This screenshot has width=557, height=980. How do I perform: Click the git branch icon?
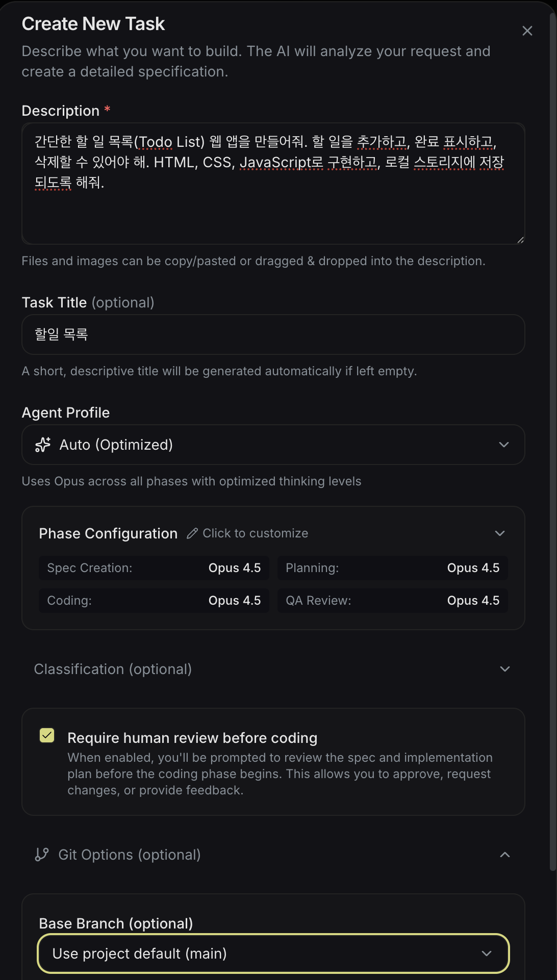coord(42,855)
